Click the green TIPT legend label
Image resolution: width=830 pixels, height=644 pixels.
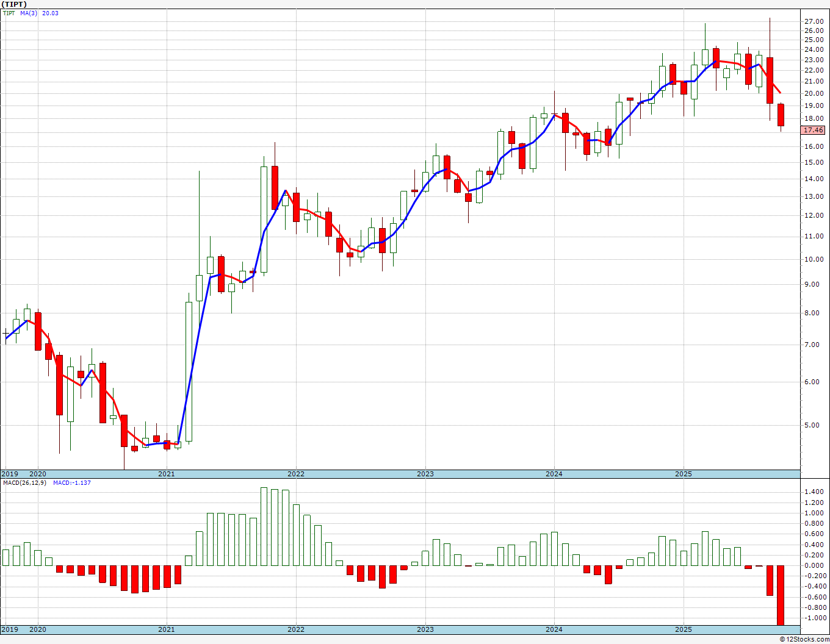[9, 13]
